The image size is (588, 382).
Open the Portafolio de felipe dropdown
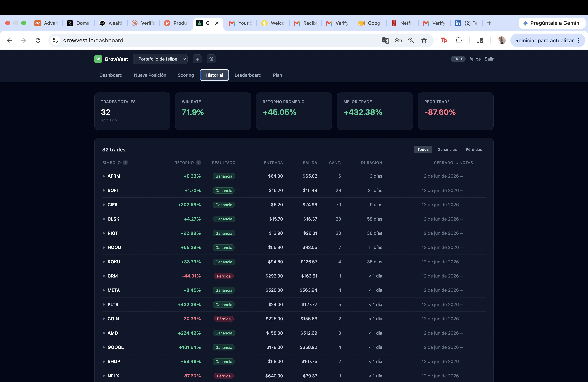coord(160,59)
